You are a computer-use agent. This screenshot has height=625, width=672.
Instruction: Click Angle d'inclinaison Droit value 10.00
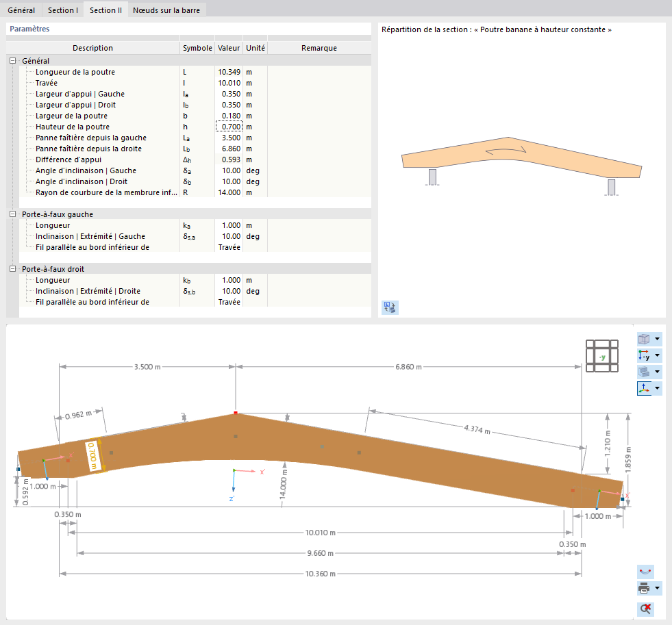229,181
